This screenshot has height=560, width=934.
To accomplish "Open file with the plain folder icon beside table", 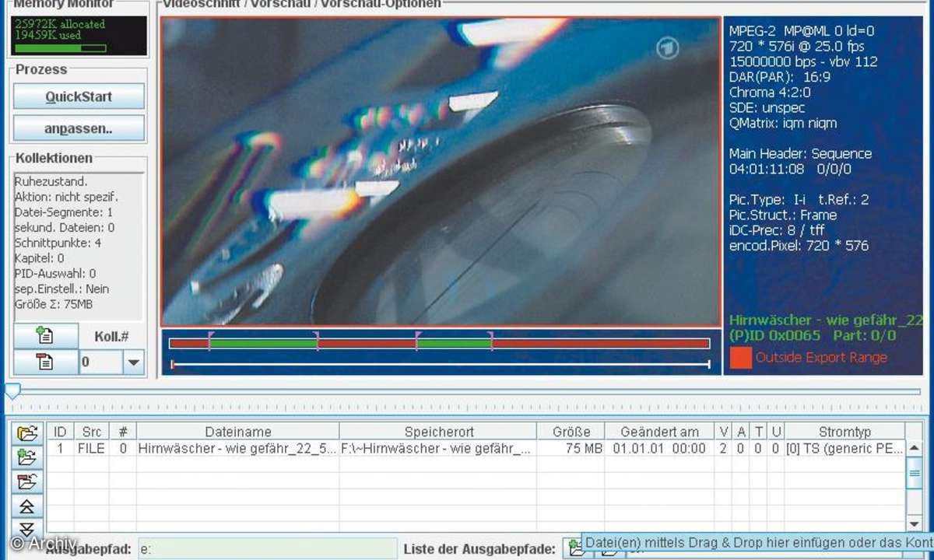I will (x=27, y=433).
